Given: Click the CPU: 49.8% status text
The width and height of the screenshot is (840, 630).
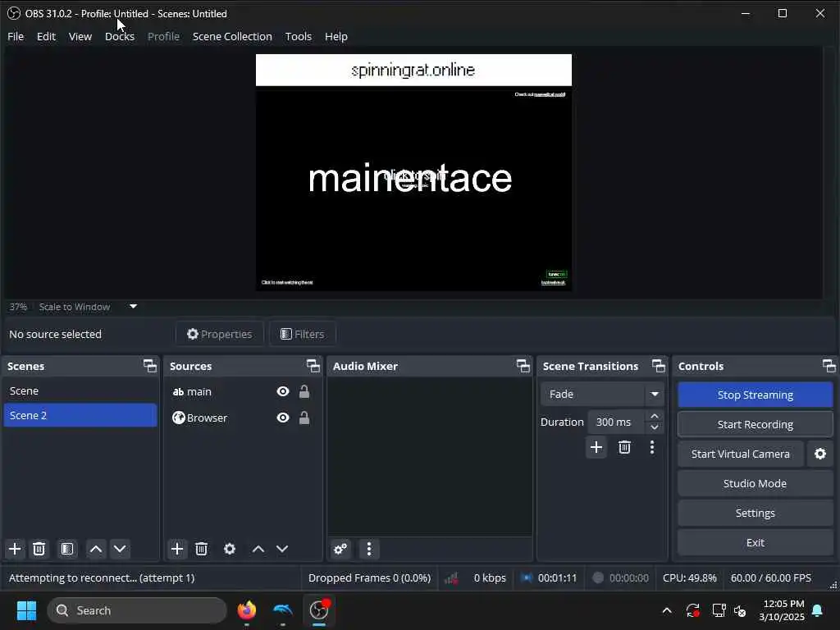Looking at the screenshot, I should [689, 577].
